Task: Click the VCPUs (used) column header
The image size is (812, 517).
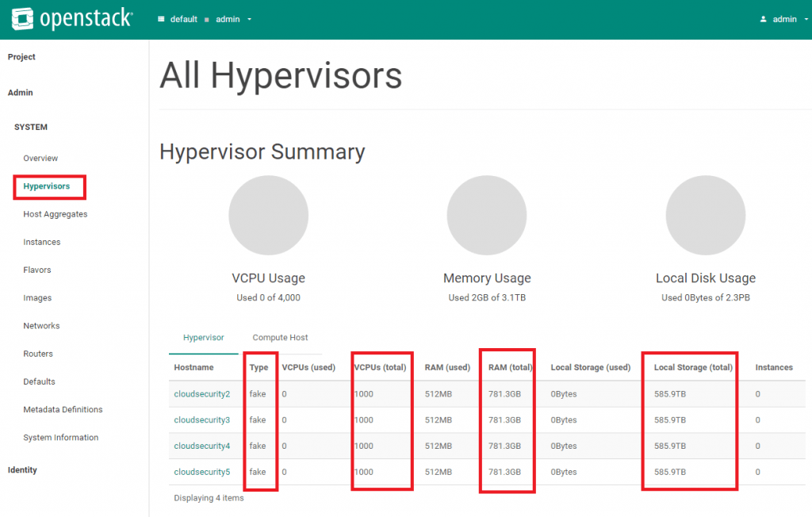Action: [308, 367]
